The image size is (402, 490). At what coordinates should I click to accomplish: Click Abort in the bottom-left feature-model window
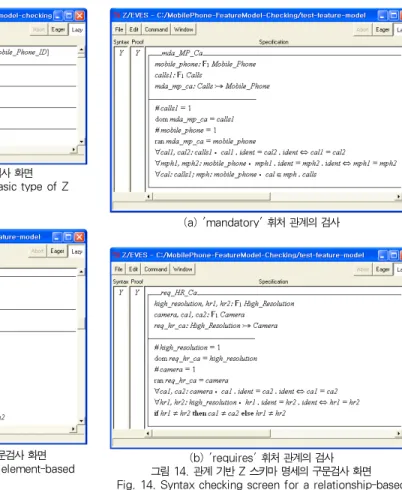[x=38, y=251]
